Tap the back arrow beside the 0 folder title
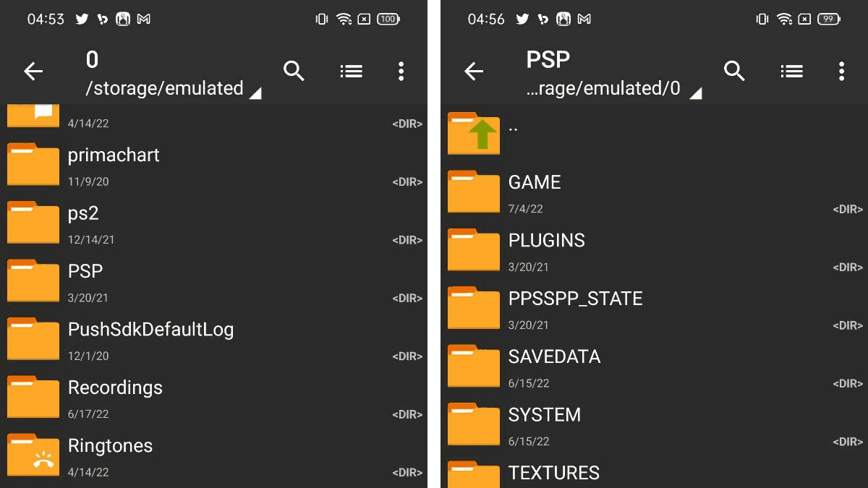Image resolution: width=868 pixels, height=488 pixels. (33, 71)
